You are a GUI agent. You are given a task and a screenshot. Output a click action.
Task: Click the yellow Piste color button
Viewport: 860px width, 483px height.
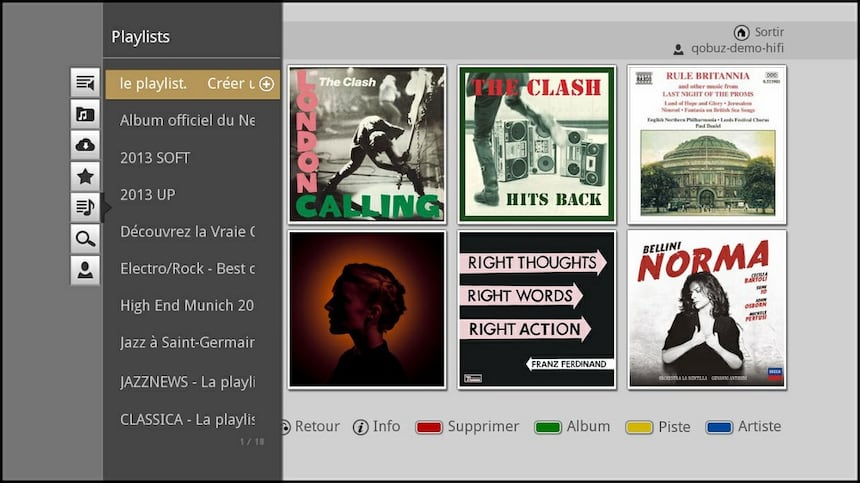640,428
